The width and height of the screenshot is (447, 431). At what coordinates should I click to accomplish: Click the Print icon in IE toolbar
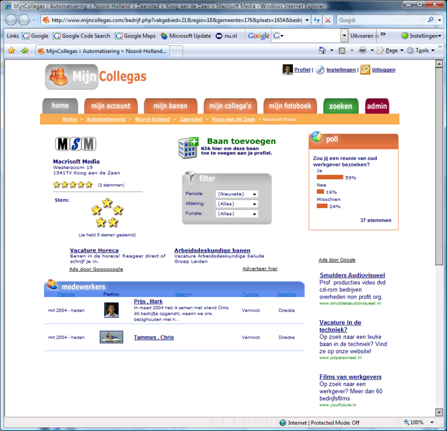coord(362,51)
